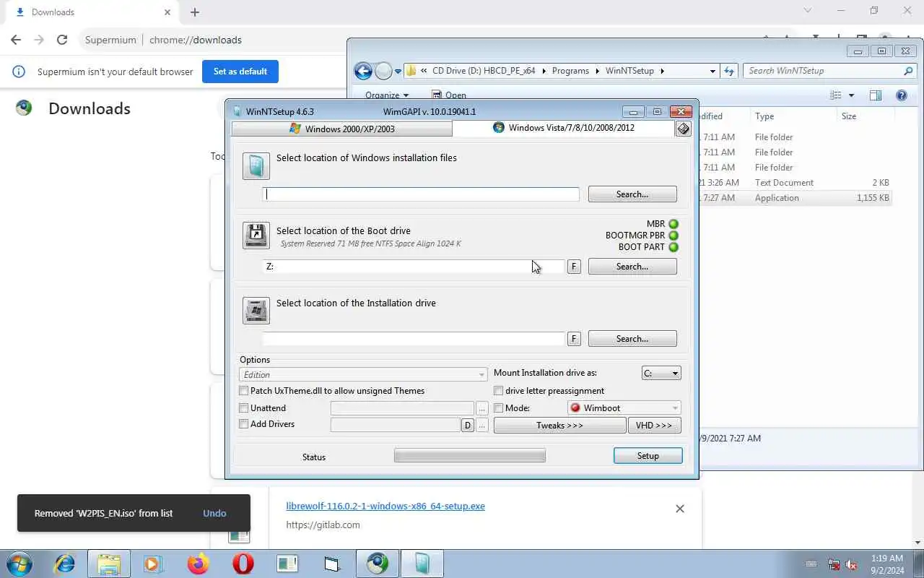Click the Explorer search magnifier icon
The height and width of the screenshot is (578, 924).
point(908,71)
